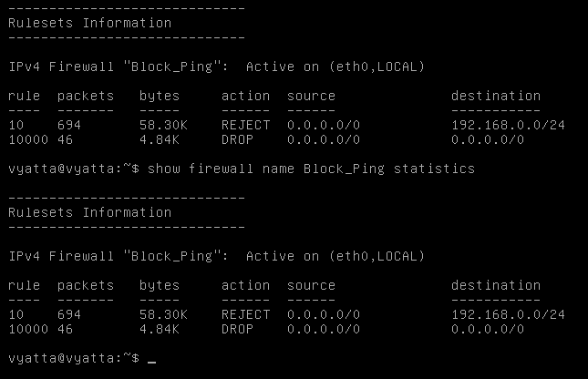Select the 4.84K bytes value in second table
Image resolution: width=588 pixels, height=379 pixels.
[x=160, y=329]
